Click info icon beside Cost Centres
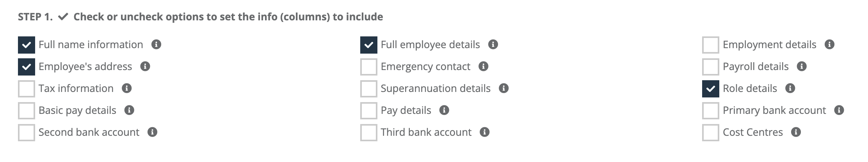868x162 pixels. tap(796, 132)
